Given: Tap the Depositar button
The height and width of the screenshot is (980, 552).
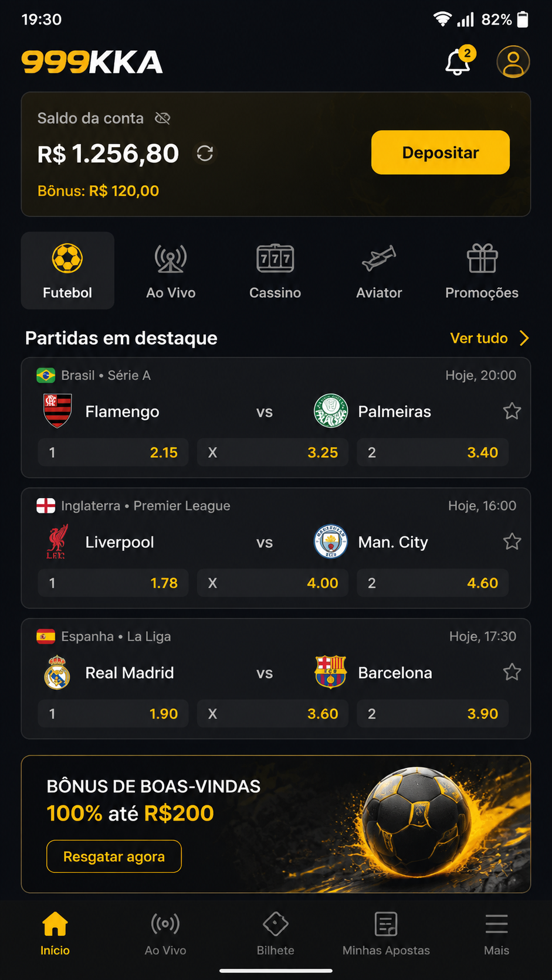Looking at the screenshot, I should [441, 152].
